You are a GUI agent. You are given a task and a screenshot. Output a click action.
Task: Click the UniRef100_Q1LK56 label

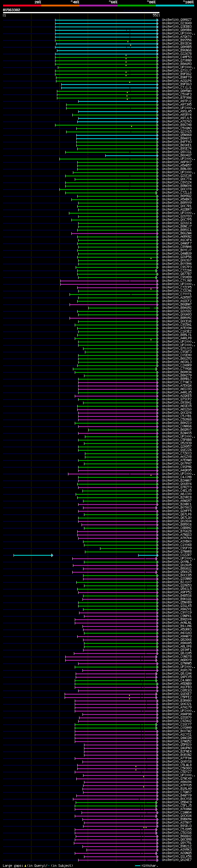177,857
